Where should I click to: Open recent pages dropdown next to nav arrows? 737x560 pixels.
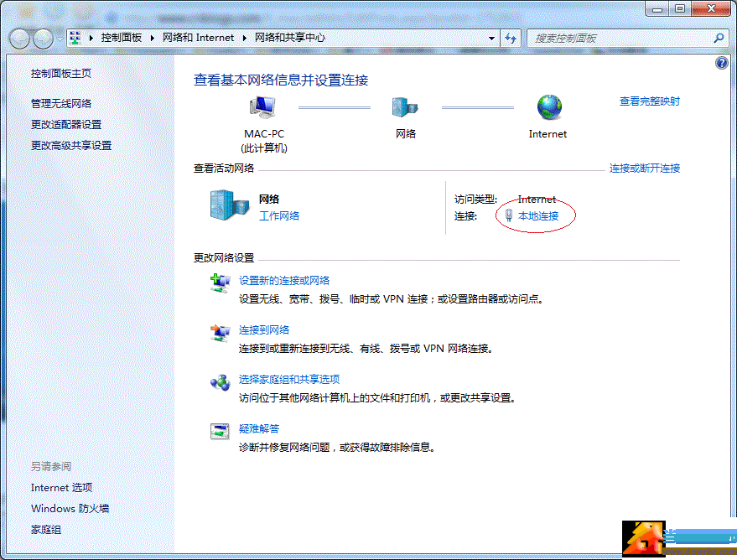click(x=60, y=39)
